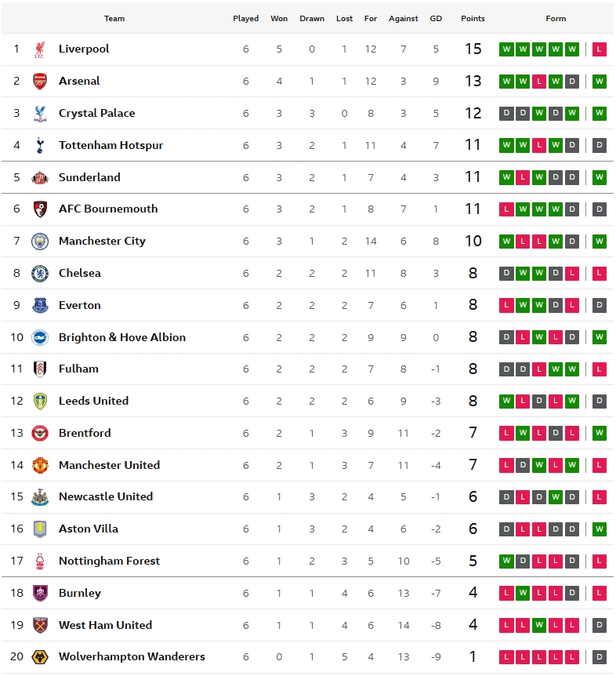Screen dimensions: 616x676
Task: Select the Tottenham Hotspur crest icon
Action: 40,145
